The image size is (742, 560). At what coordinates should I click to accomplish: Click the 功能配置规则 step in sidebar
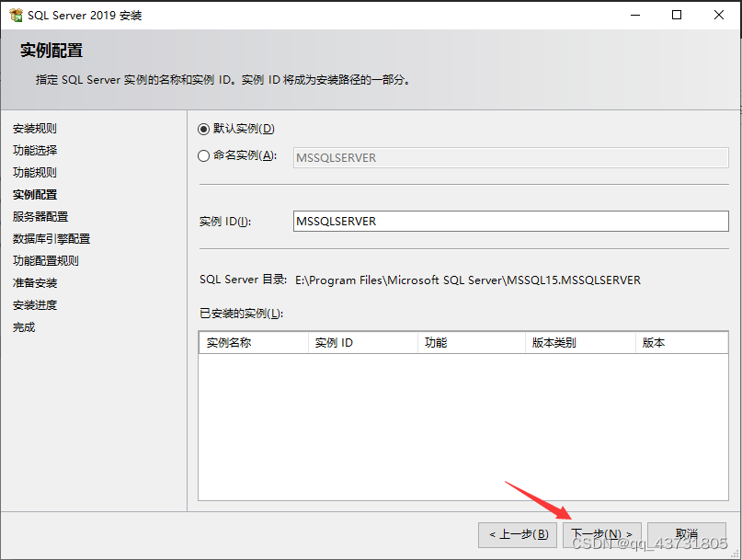point(46,261)
